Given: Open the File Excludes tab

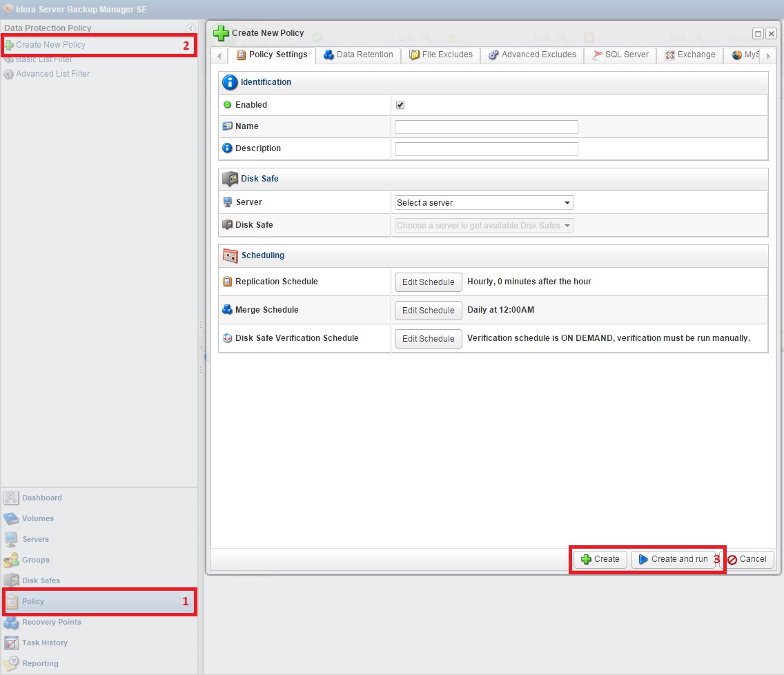Looking at the screenshot, I should pyautogui.click(x=441, y=55).
